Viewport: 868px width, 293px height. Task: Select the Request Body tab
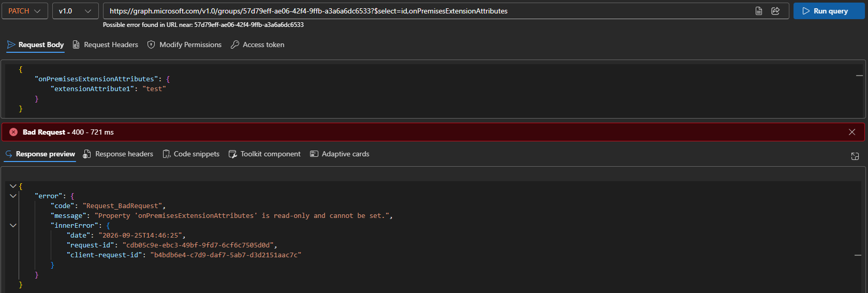click(x=35, y=45)
